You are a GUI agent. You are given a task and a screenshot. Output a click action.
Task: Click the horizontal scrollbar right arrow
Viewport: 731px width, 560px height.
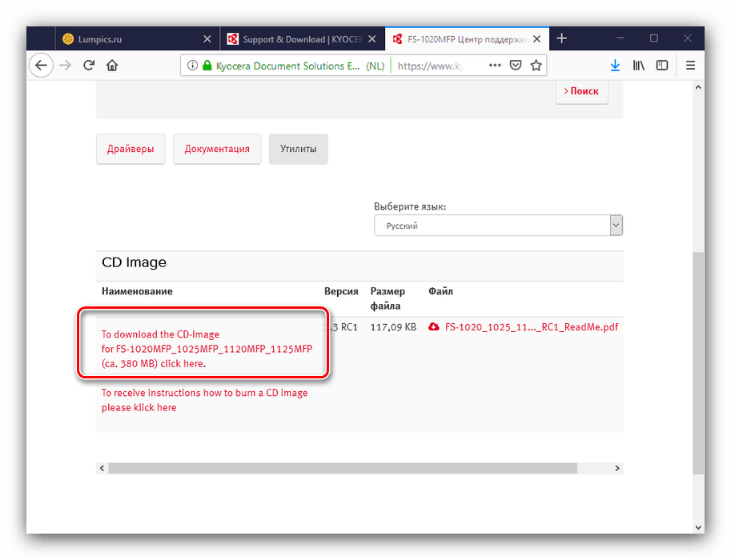coord(617,468)
